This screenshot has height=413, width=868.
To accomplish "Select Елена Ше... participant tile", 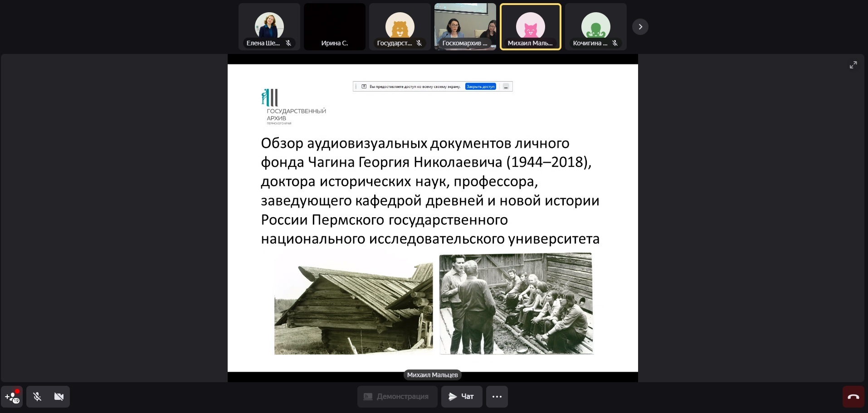I will point(269,27).
